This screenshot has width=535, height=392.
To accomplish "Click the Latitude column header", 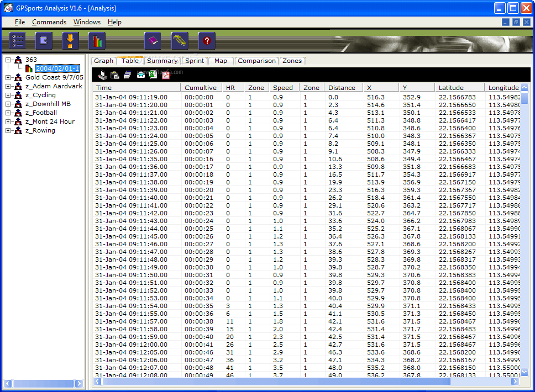I will 459,88.
